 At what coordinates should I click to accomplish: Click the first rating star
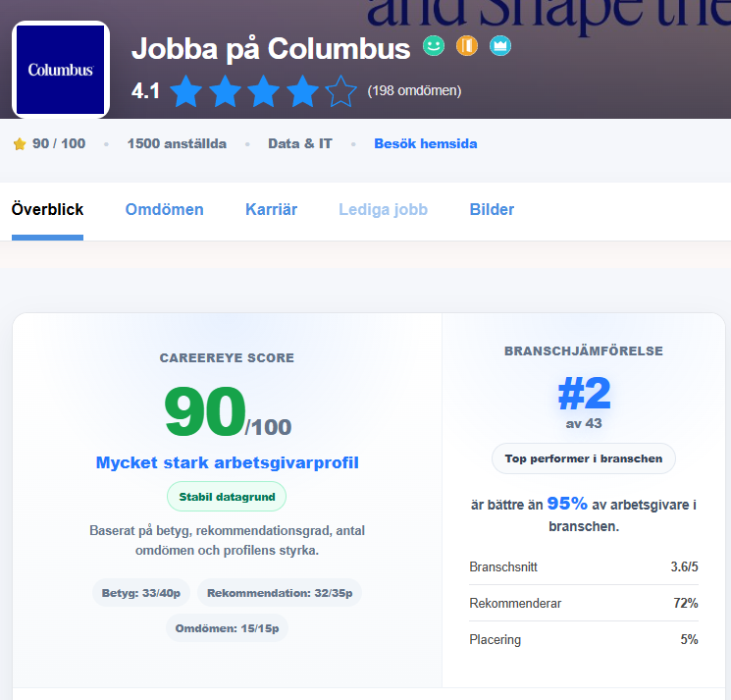(186, 91)
